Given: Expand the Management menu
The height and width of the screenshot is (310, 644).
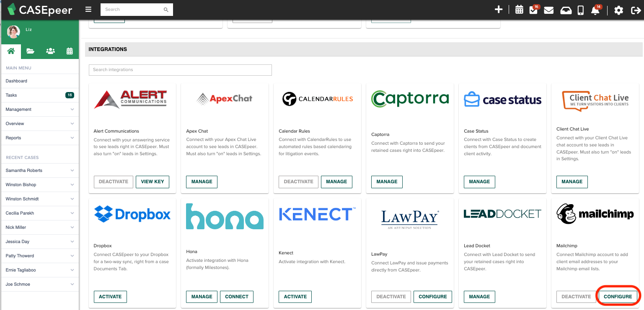Looking at the screenshot, I should (x=39, y=110).
